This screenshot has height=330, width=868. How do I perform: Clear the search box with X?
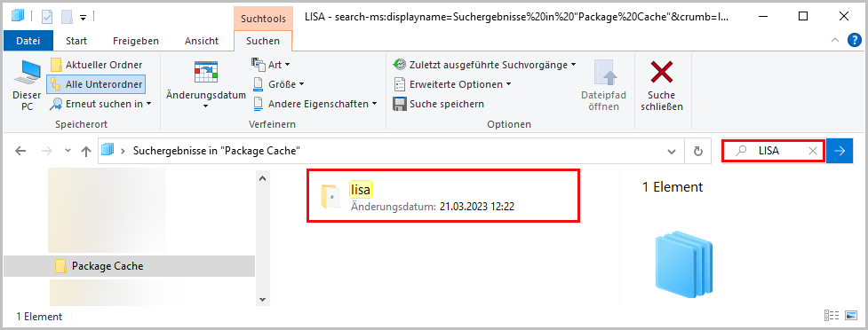pos(813,150)
